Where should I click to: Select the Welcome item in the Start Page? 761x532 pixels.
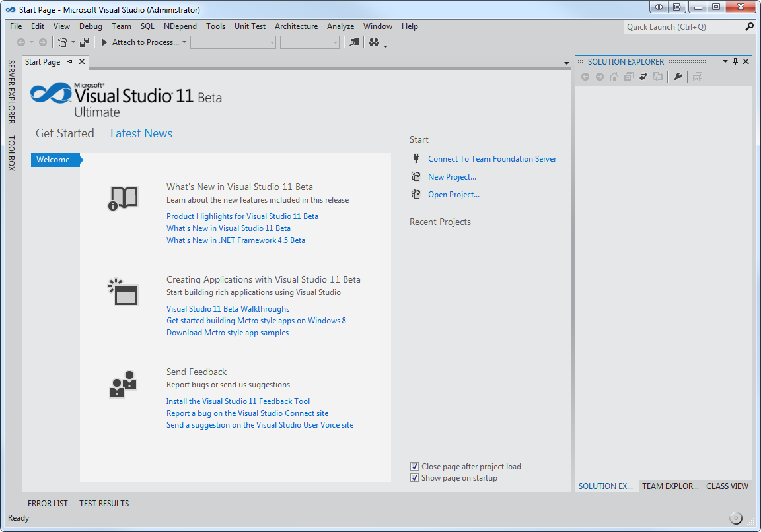(x=55, y=160)
